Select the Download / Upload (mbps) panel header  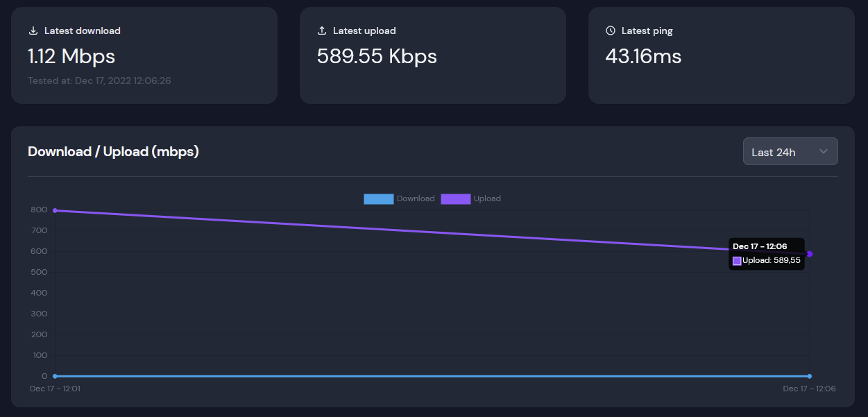[x=113, y=151]
